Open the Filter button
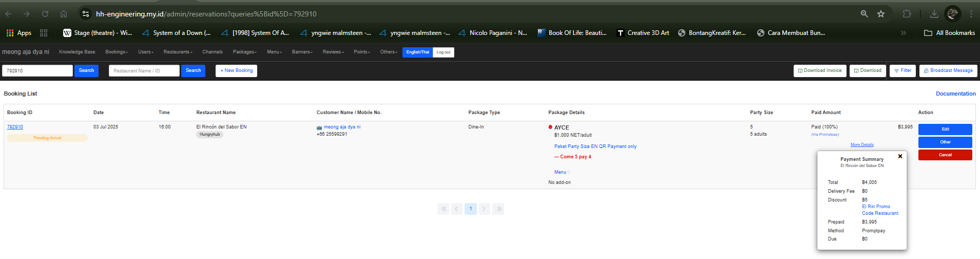980x259 pixels. [x=902, y=71]
